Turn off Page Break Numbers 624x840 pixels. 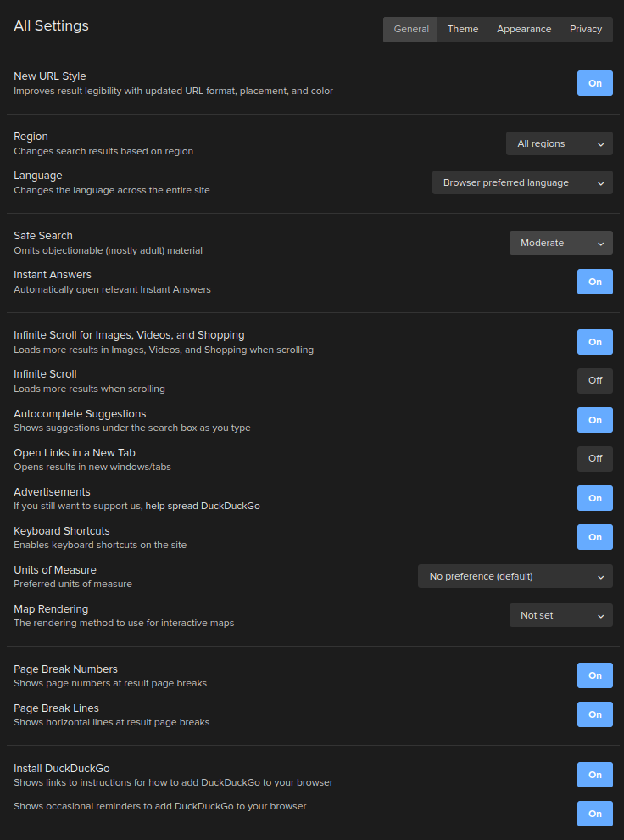click(594, 675)
